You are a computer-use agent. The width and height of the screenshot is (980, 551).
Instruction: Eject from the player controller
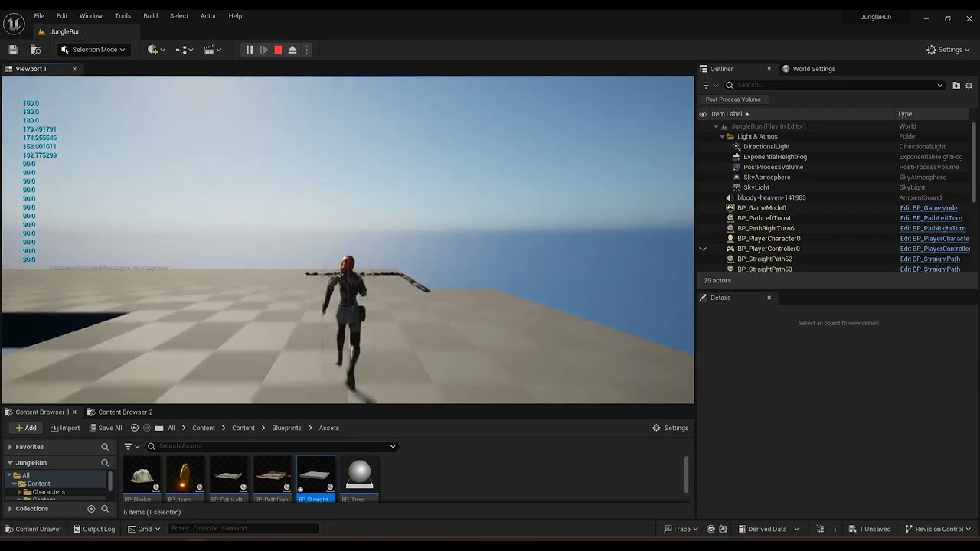click(292, 50)
